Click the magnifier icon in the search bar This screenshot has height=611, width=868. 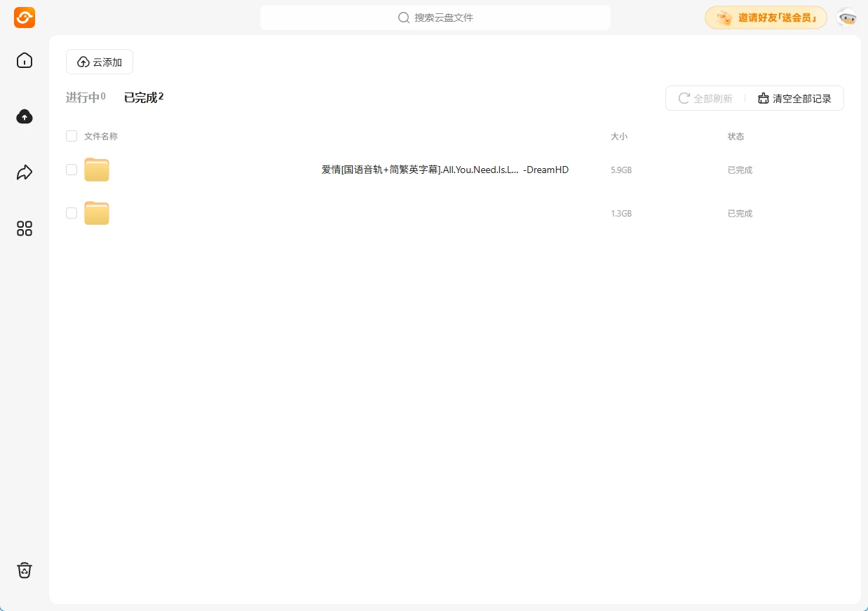[404, 18]
